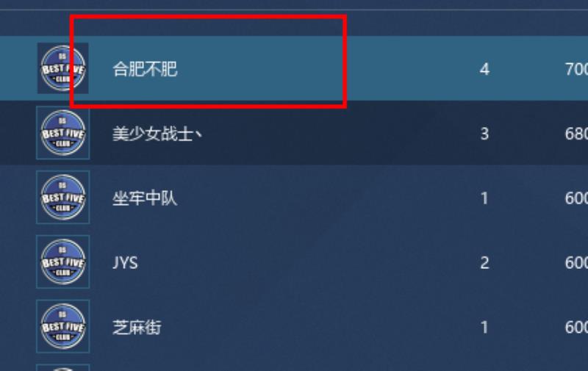588x371 pixels.
Task: Click the 680 score for 美少女战士、
Action: pyautogui.click(x=576, y=134)
